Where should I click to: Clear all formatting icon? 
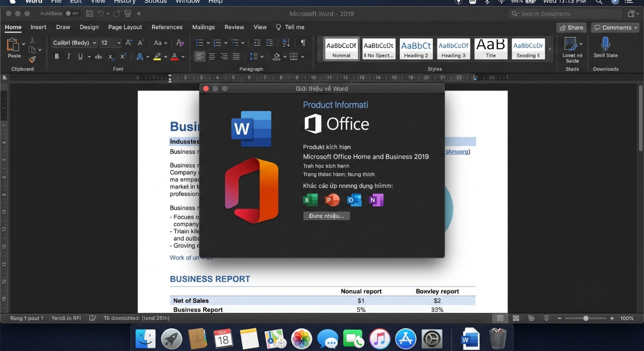click(180, 43)
